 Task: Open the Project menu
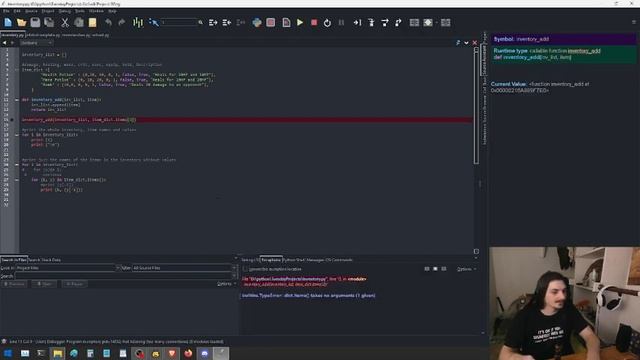[x=48, y=11]
